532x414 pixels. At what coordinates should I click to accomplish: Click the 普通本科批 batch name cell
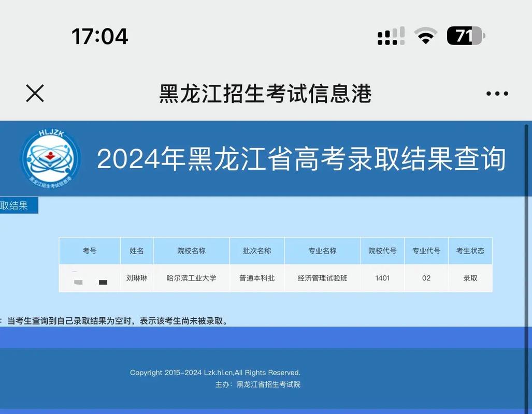coord(256,278)
